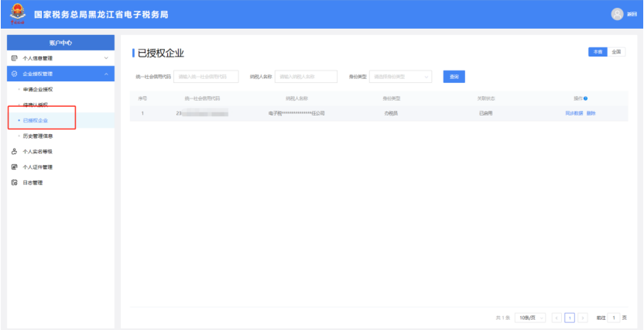Focus the 纳税人名称 input field
Image resolution: width=644 pixels, height=330 pixels.
click(x=306, y=77)
